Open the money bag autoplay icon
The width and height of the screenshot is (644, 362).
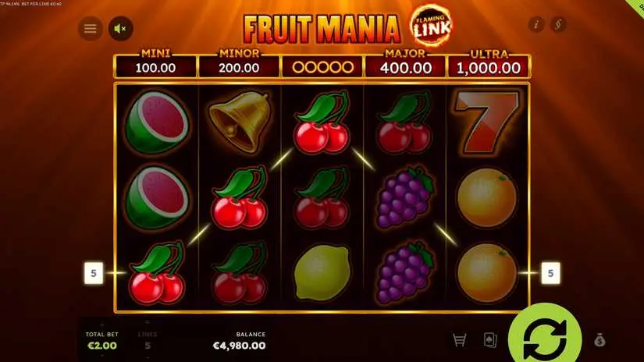(600, 340)
